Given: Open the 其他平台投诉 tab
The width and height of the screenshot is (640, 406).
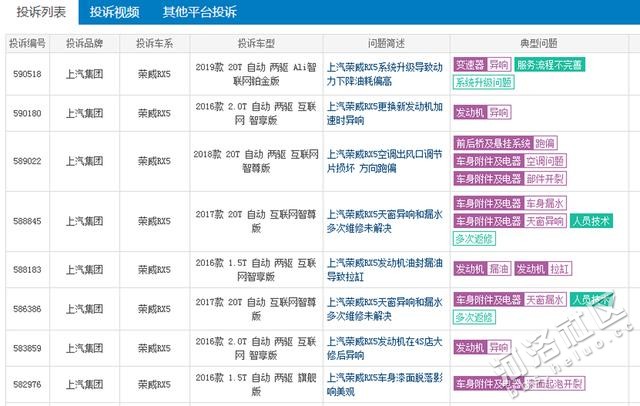Looking at the screenshot, I should (200, 12).
